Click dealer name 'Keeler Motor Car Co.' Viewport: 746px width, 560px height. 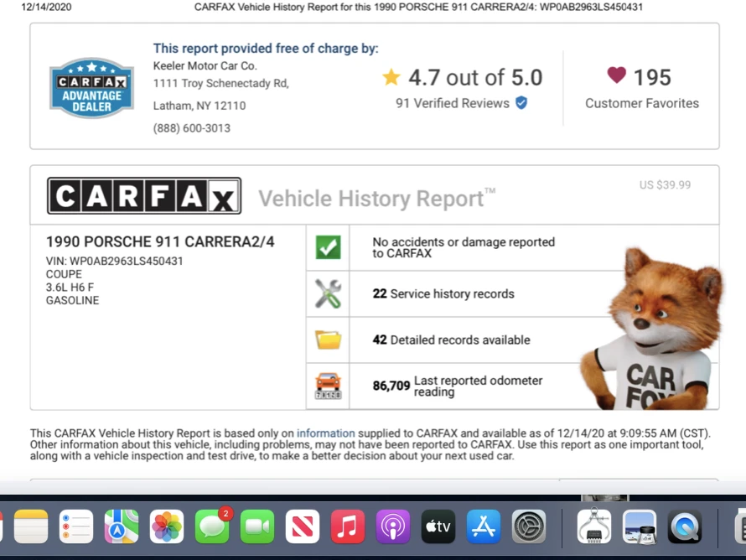click(x=205, y=65)
